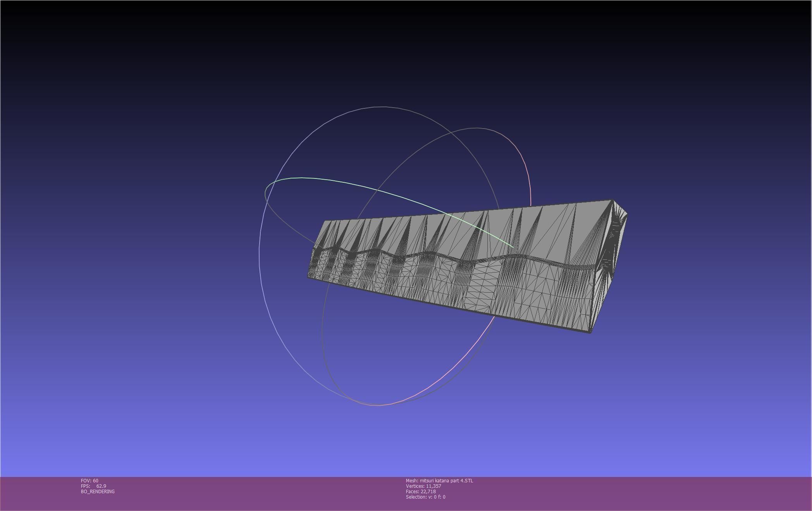Click the Selection: v: 0 f: 0 text
812x511 pixels.
(x=425, y=497)
